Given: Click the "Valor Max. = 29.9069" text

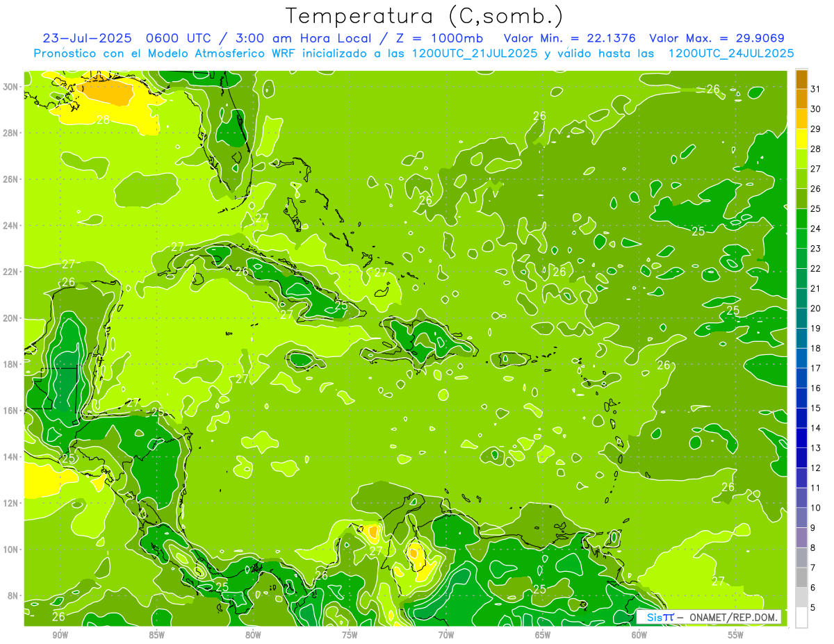Looking at the screenshot, I should pyautogui.click(x=717, y=38).
